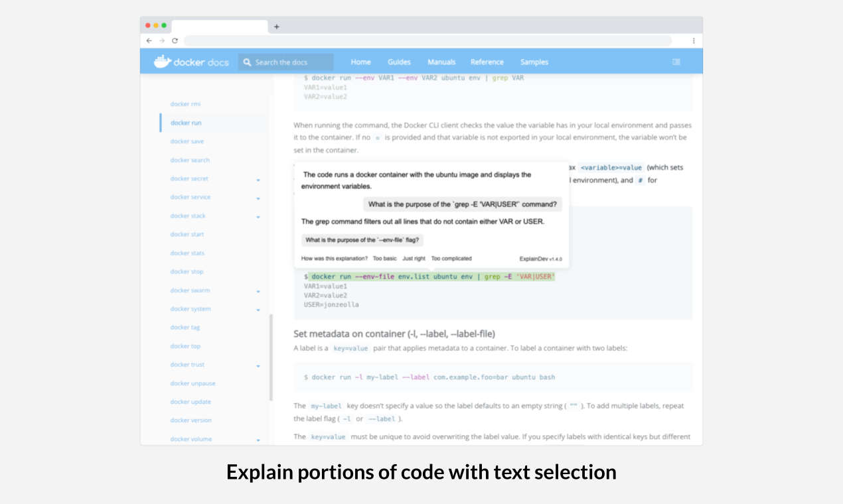Image resolution: width=843 pixels, height=504 pixels.
Task: Open the Home nav item
Action: 361,62
